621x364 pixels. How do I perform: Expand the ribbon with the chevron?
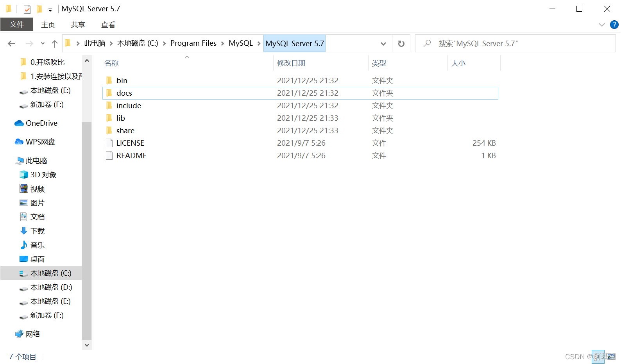601,25
